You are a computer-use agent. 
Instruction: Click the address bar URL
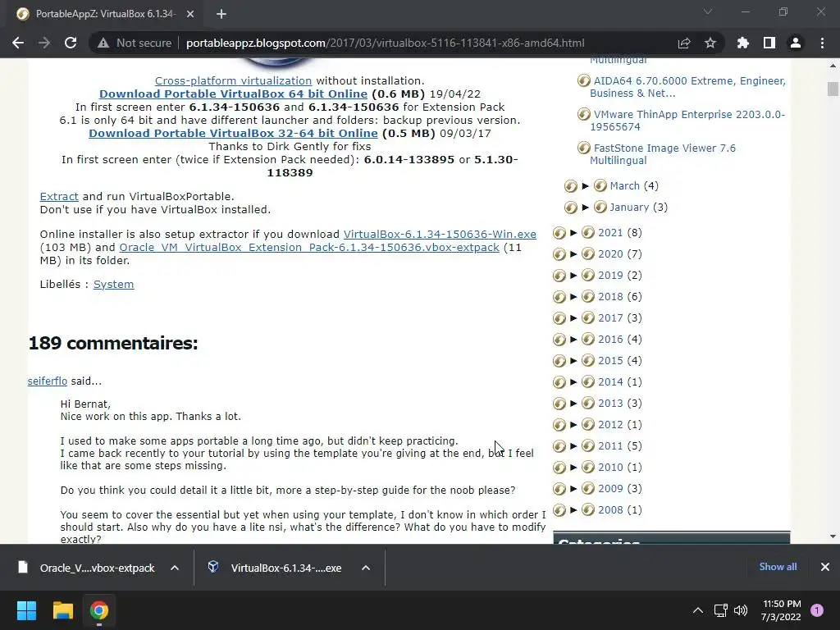click(x=386, y=43)
